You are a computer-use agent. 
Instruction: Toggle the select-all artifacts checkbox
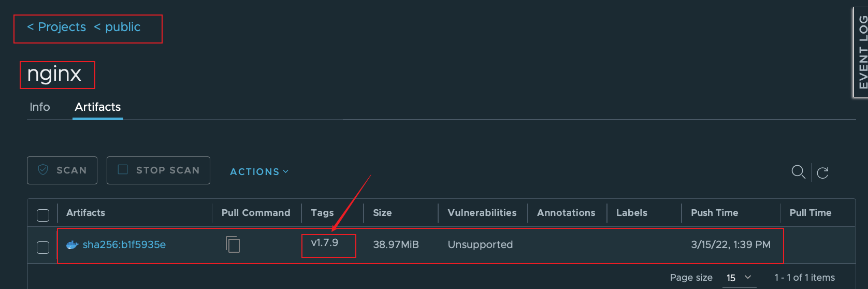[x=43, y=215]
